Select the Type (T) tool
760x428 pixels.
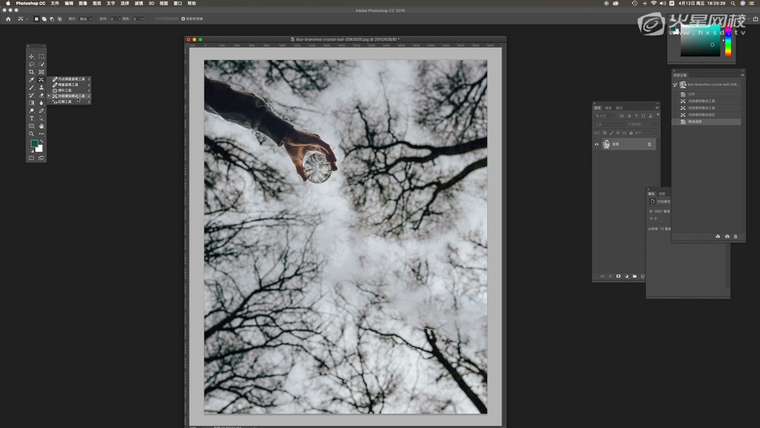point(31,118)
